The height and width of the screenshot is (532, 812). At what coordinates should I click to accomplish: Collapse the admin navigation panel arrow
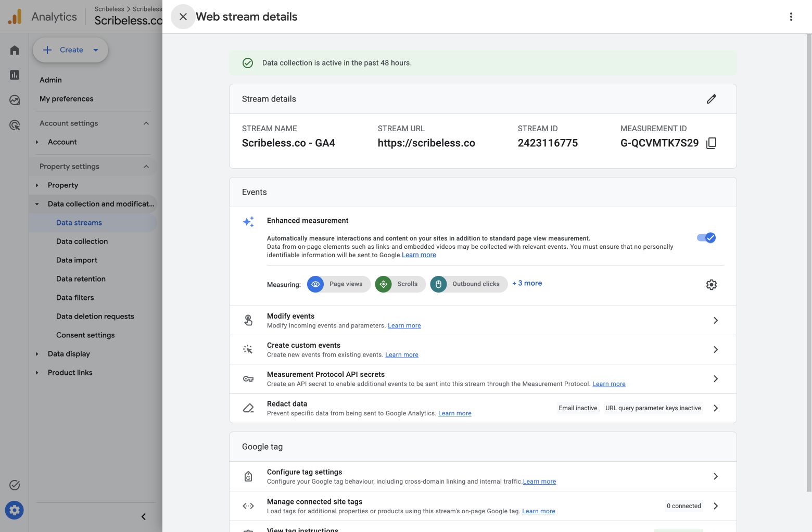tap(144, 517)
